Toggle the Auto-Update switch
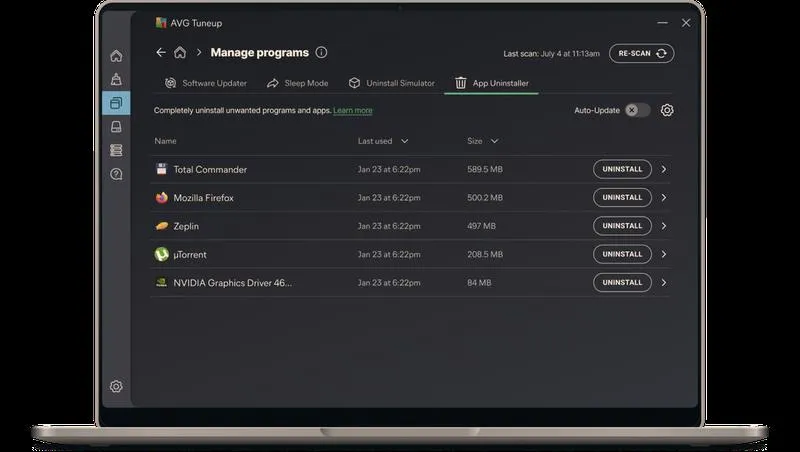 tap(638, 110)
